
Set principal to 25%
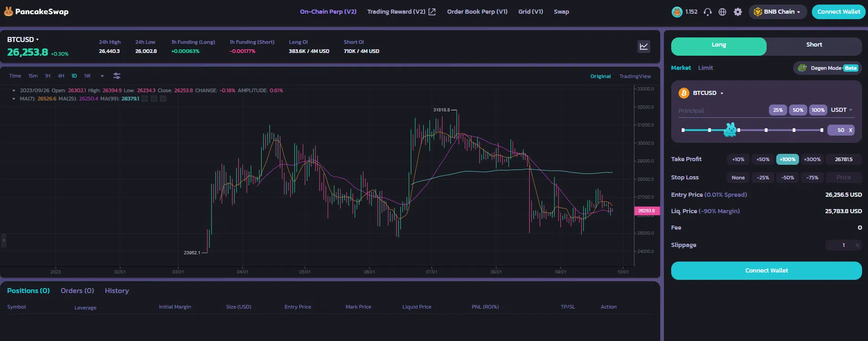[778, 110]
